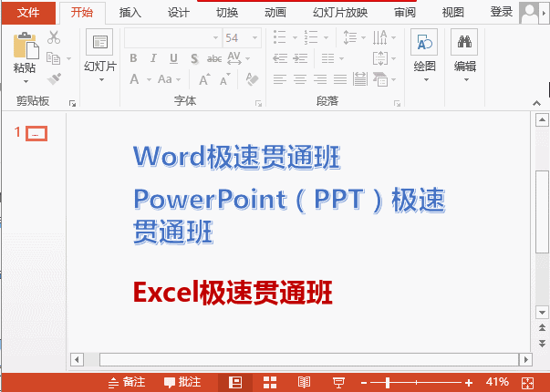Click the Comments (批注) button
550x392 pixels.
182,382
